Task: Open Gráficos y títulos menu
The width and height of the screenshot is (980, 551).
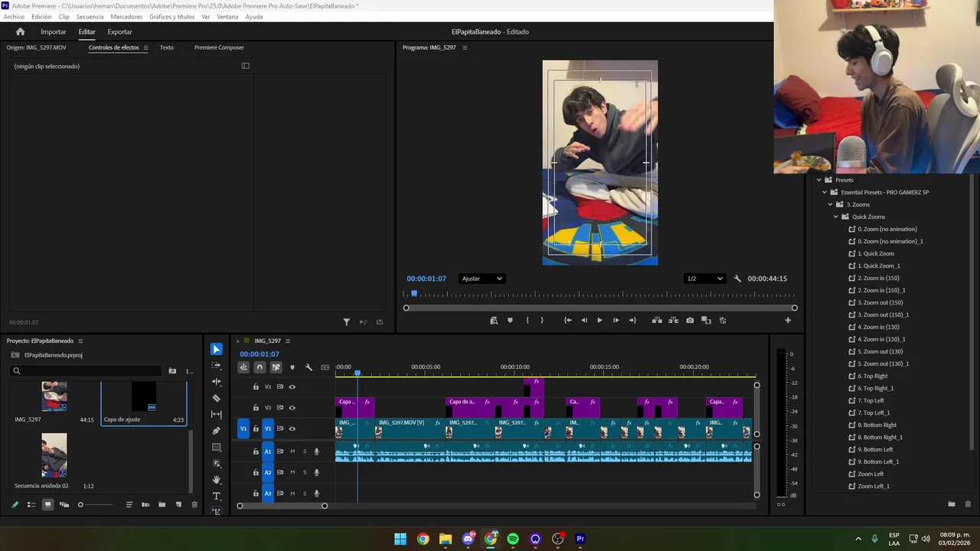Action: (171, 17)
